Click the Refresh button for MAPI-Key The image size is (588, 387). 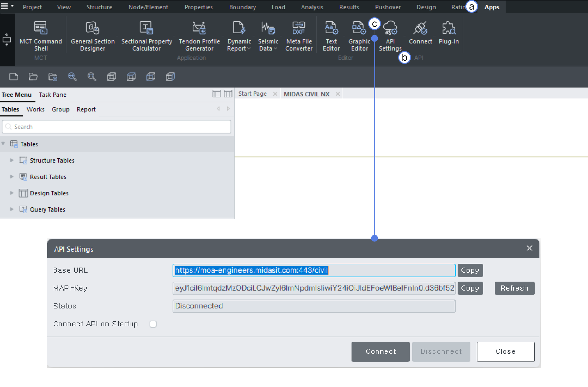[x=514, y=288]
